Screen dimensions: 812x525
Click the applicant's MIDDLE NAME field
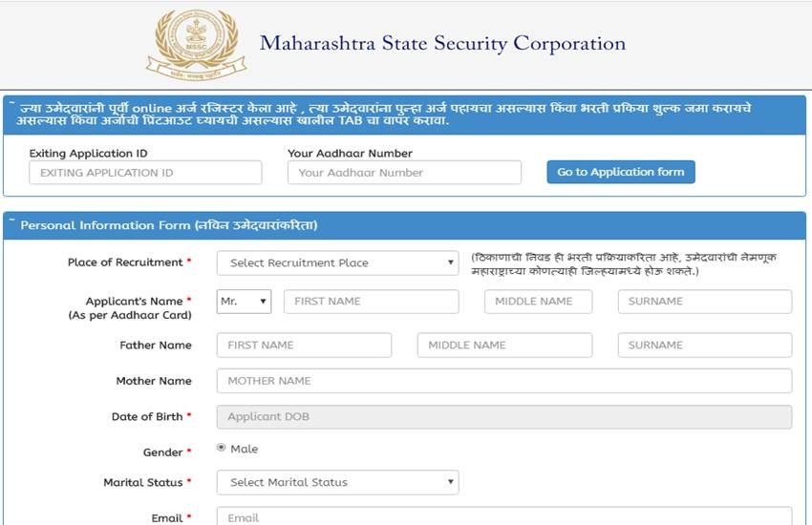(538, 302)
